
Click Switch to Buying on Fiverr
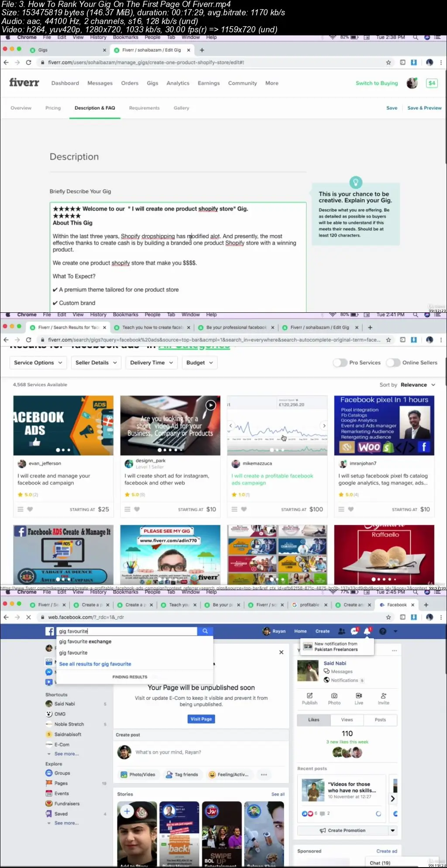point(377,83)
